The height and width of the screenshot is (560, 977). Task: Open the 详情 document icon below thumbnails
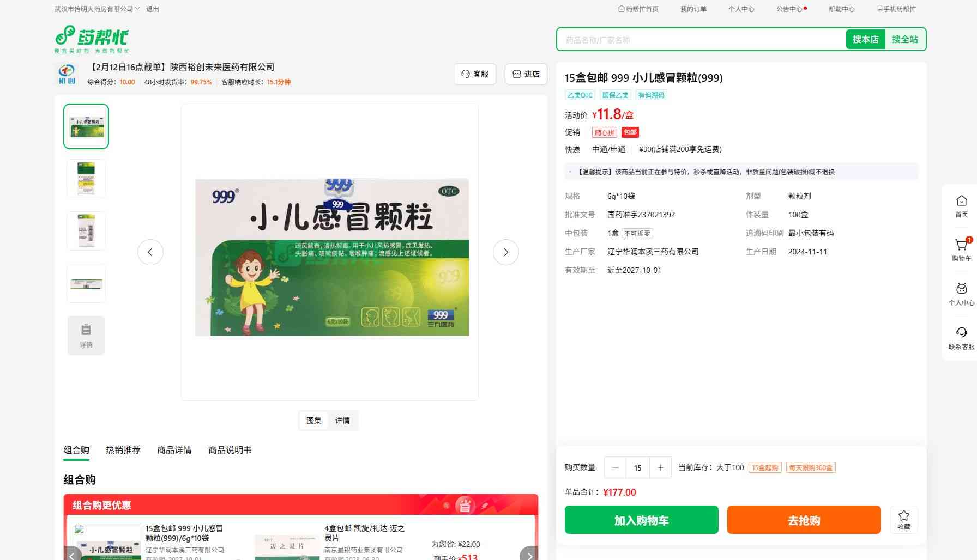pyautogui.click(x=86, y=336)
